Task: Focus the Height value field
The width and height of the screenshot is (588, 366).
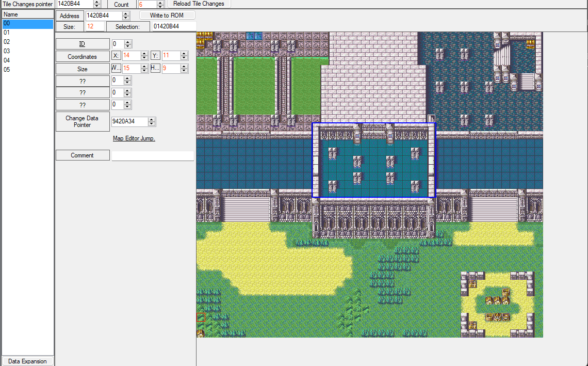Action: (x=171, y=69)
